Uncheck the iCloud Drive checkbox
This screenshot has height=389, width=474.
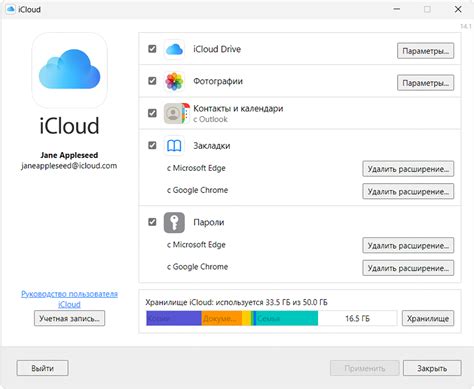click(152, 49)
